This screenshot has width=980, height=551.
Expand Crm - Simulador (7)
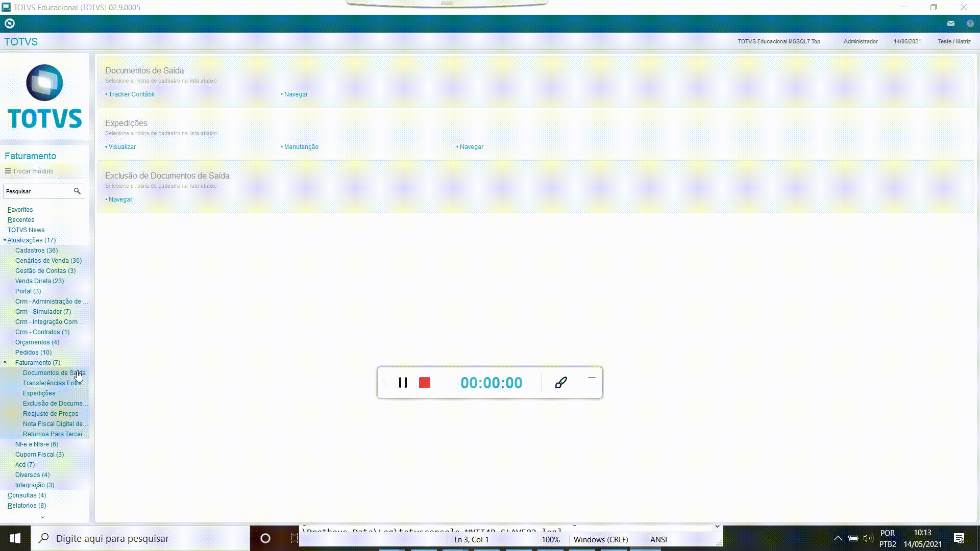[x=43, y=312]
